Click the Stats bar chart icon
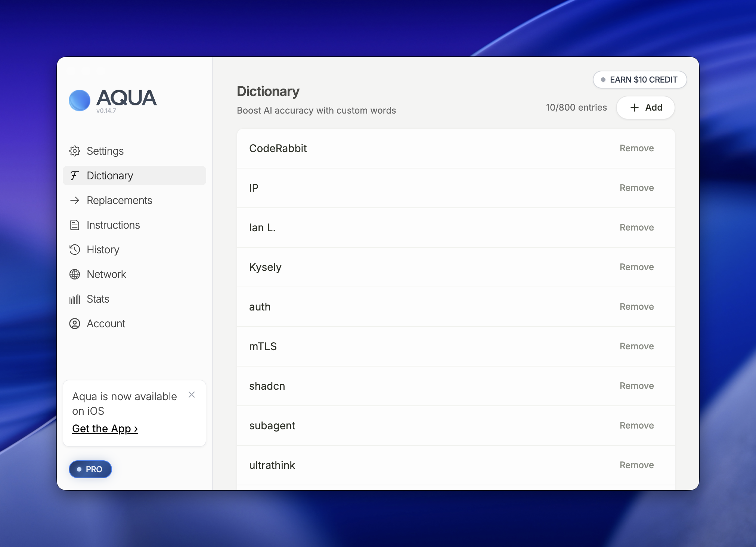The height and width of the screenshot is (547, 756). pos(75,299)
